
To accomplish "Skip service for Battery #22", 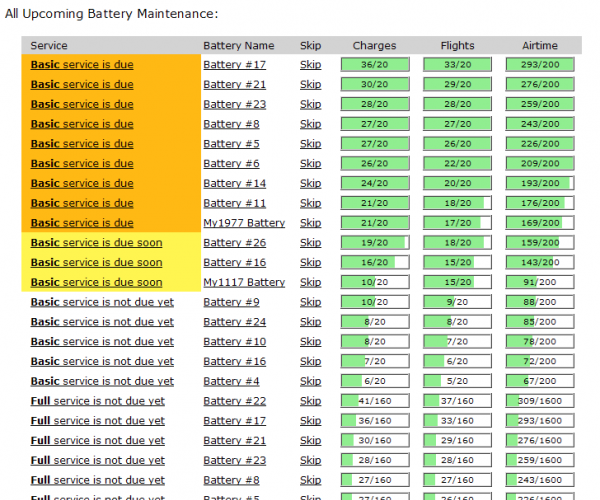I will 310,401.
